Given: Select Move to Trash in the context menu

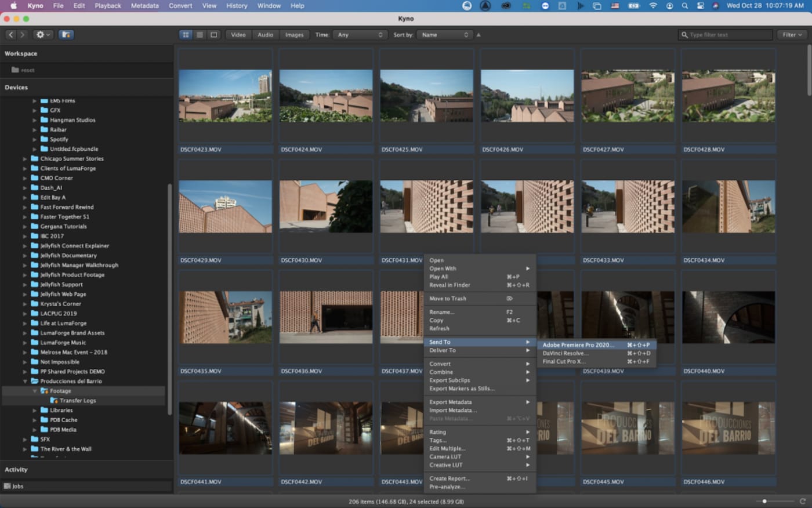Looking at the screenshot, I should click(x=448, y=299).
